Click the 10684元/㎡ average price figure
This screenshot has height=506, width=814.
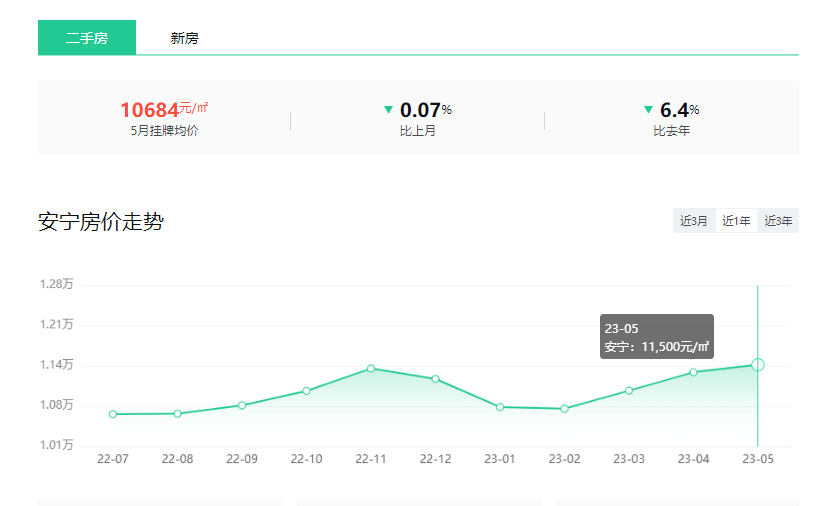pos(163,109)
